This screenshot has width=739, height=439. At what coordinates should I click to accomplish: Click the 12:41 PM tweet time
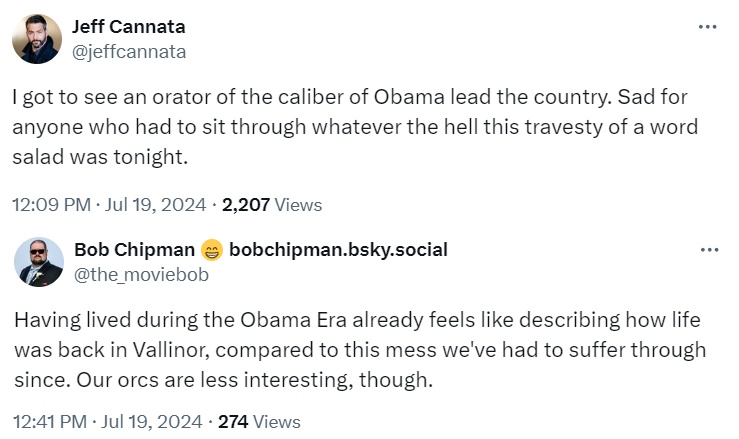tap(50, 421)
